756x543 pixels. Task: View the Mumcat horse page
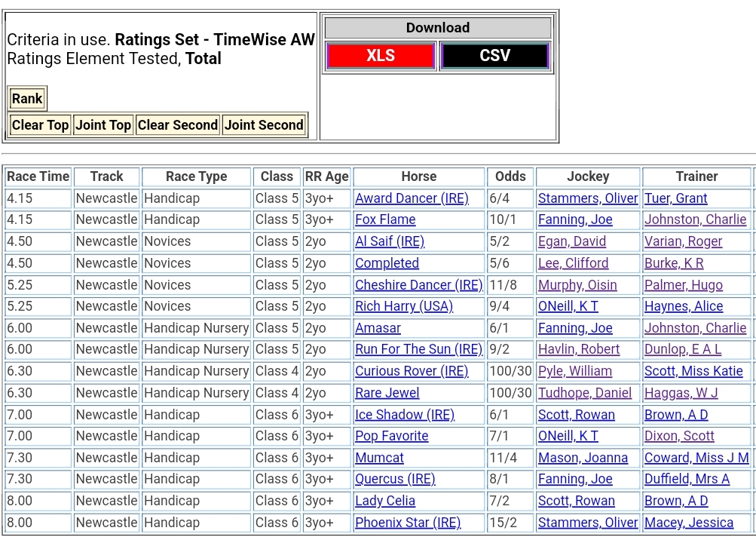(x=379, y=458)
